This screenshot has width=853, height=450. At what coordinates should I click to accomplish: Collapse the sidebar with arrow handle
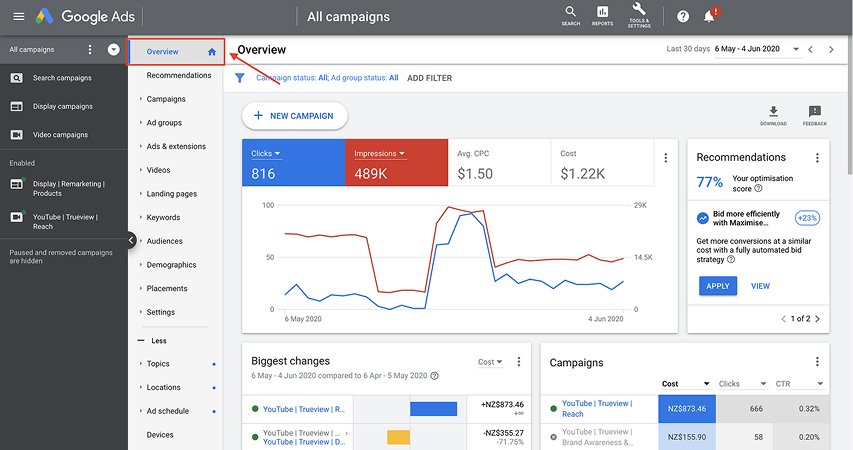pyautogui.click(x=131, y=239)
